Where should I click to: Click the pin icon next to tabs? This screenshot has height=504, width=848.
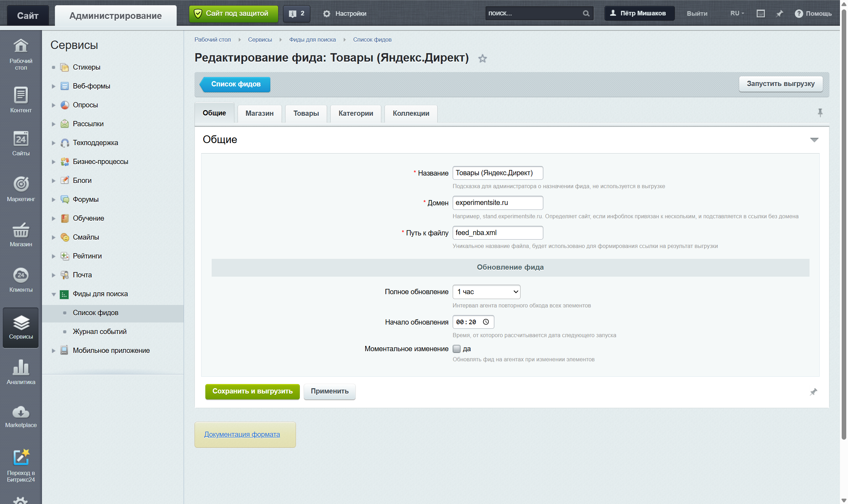coord(820,113)
